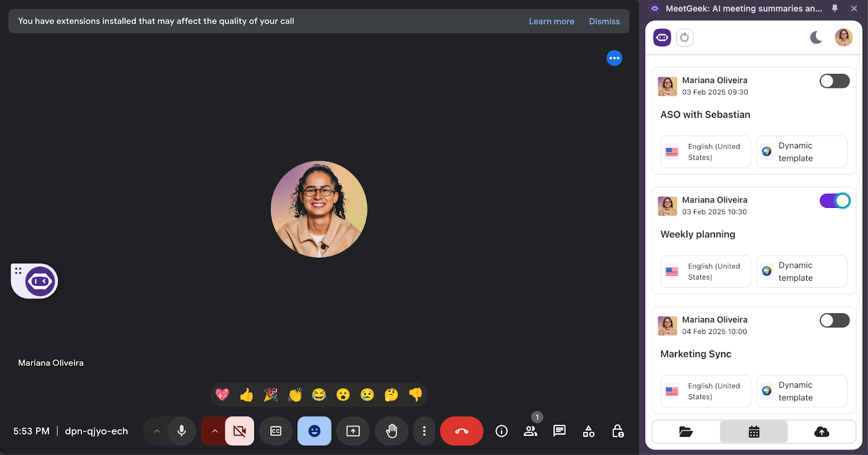Image resolution: width=868 pixels, height=455 pixels.
Task: Switch MeetGeek to dark mode
Action: 816,37
